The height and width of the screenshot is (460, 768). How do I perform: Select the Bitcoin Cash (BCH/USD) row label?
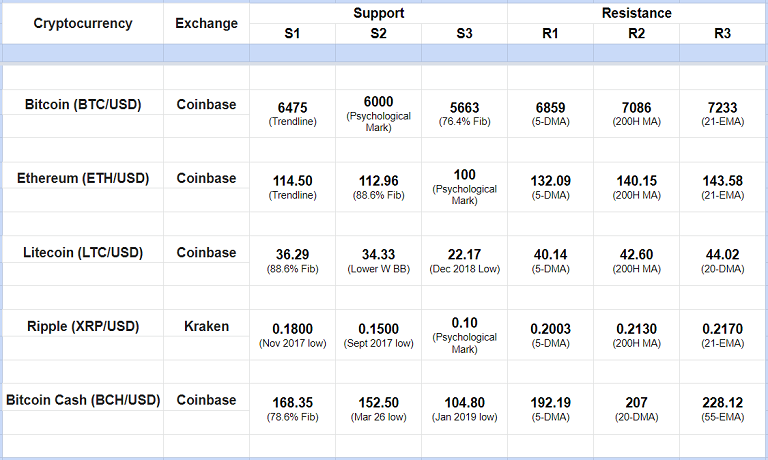pyautogui.click(x=82, y=400)
